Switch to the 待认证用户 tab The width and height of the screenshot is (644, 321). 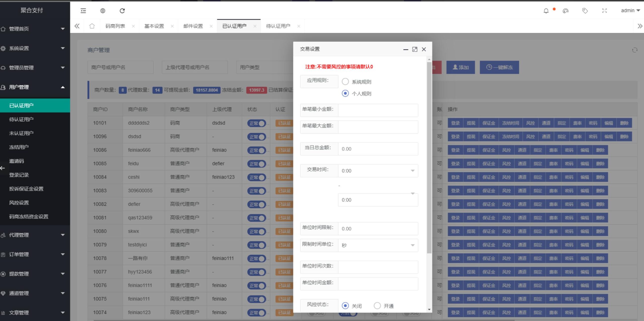tap(278, 26)
